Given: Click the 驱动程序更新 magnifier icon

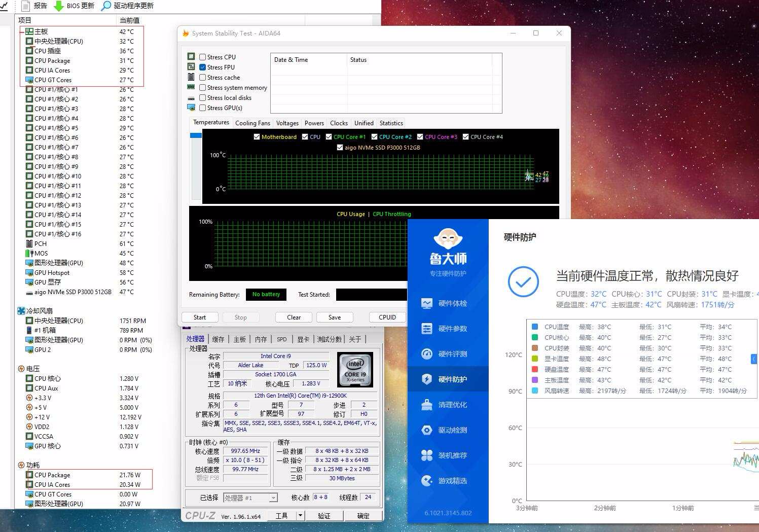Looking at the screenshot, I should (x=106, y=6).
